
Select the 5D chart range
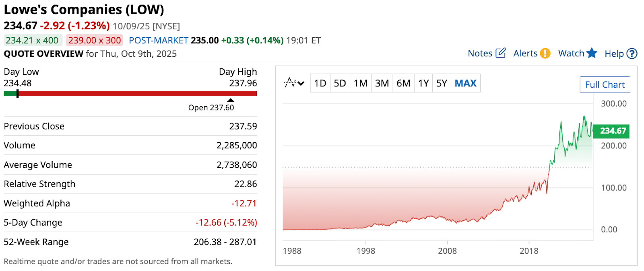(340, 83)
